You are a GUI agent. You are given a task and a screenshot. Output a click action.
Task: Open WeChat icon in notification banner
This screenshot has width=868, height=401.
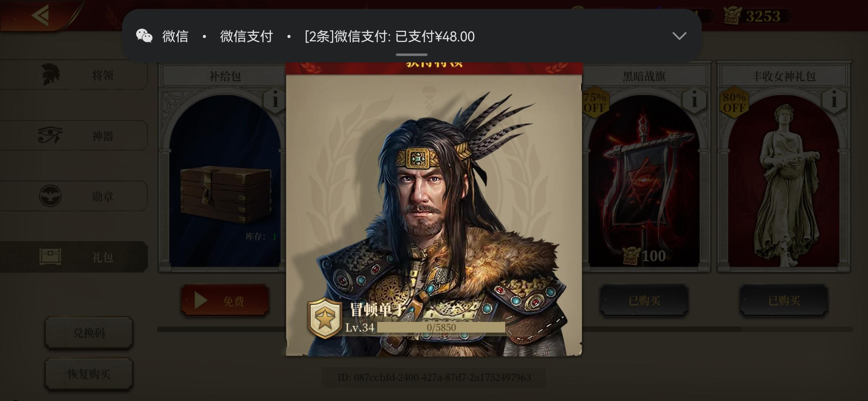click(144, 36)
